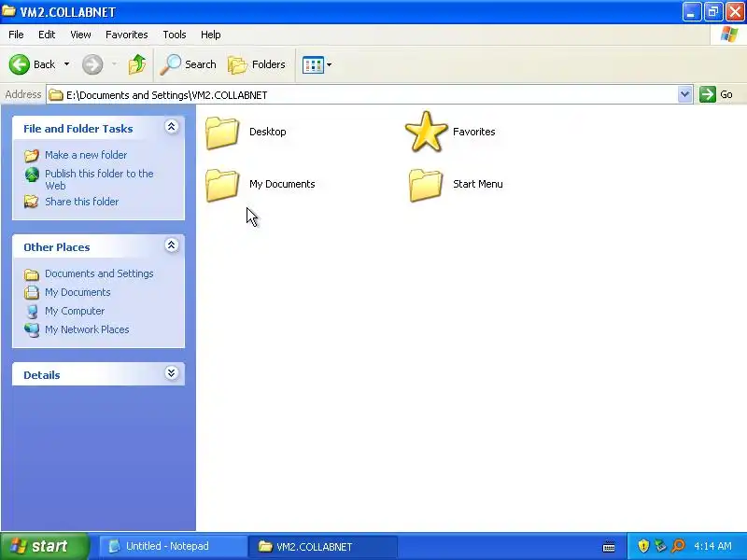Toggle the Folders pane button
Screen dimensions: 747x560
point(257,64)
